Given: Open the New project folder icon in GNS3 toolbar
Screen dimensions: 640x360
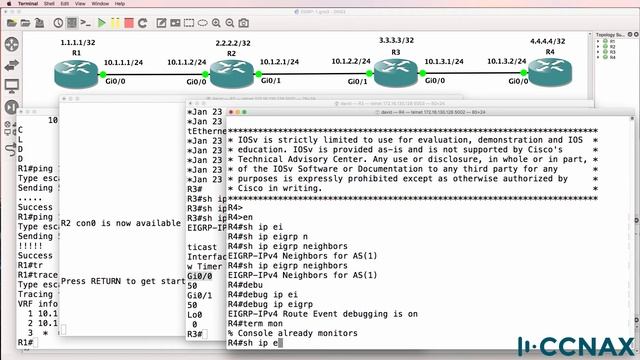Looking at the screenshot, I should tap(12, 23).
